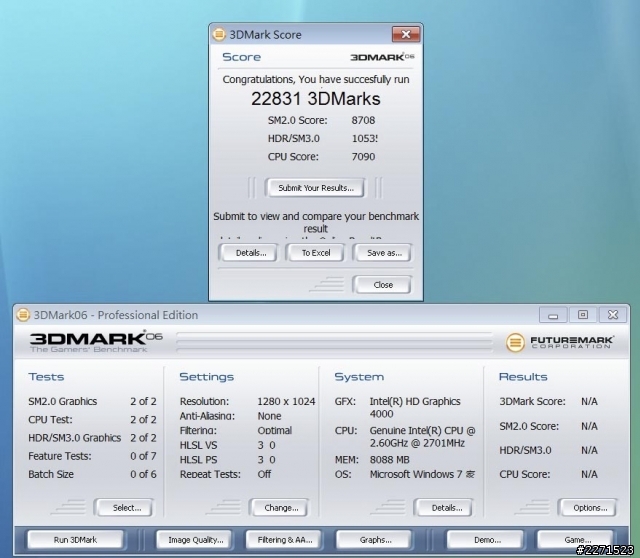The width and height of the screenshot is (640, 558).
Task: Click Feature Tests 0 of 7
Action: pos(92,456)
